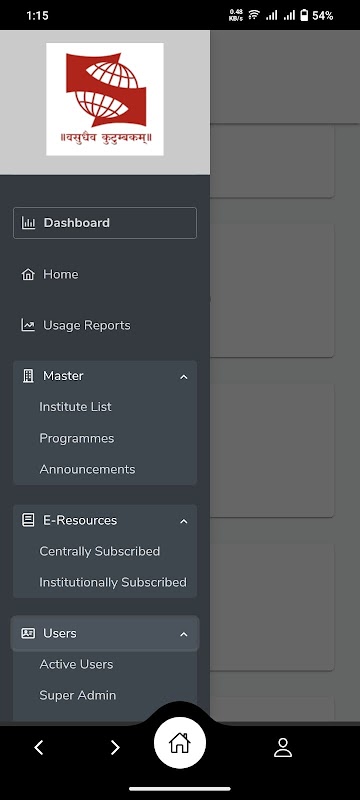Open the profile person icon
The width and height of the screenshot is (360, 800).
282,747
